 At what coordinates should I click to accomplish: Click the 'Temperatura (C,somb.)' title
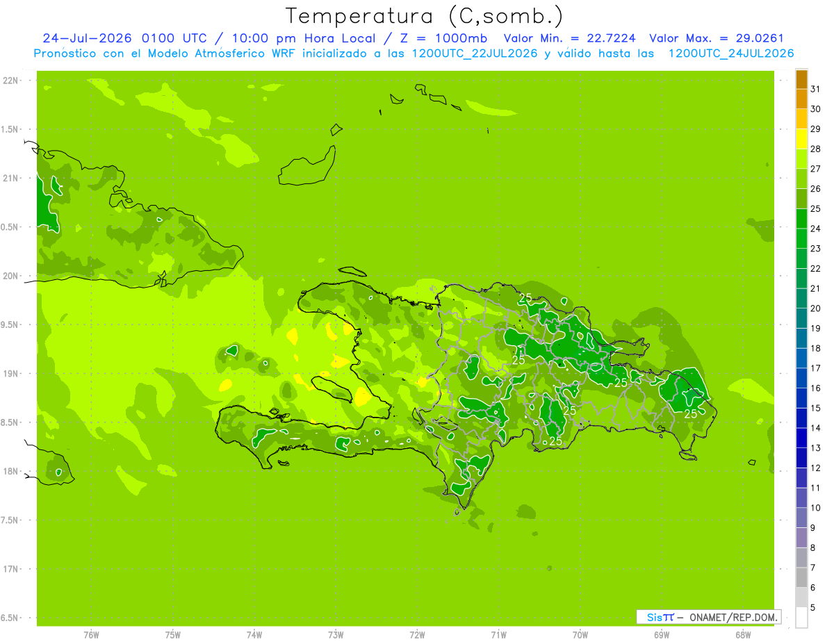(x=424, y=16)
